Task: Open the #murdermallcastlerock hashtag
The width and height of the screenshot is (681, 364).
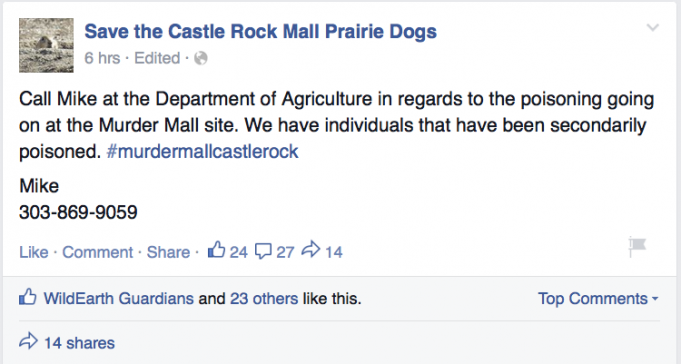Action: [202, 152]
